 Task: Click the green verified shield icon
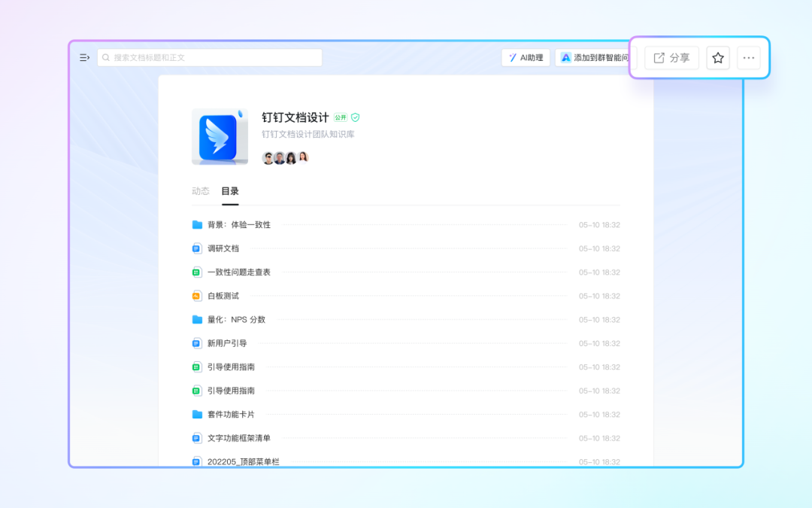356,117
